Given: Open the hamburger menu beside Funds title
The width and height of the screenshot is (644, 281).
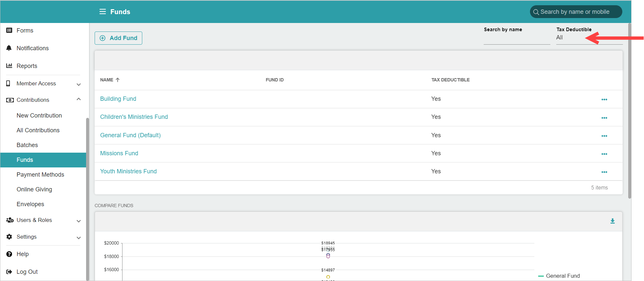Looking at the screenshot, I should pos(103,12).
